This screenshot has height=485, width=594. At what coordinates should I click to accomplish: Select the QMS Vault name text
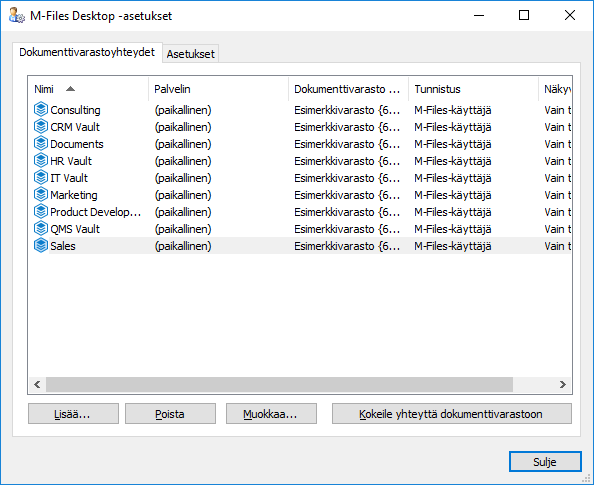75,229
